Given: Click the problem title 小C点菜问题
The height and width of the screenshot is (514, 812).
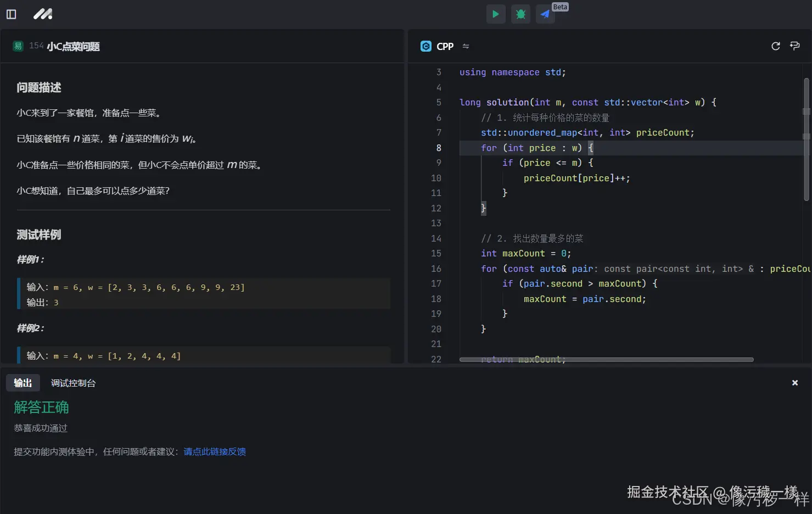Looking at the screenshot, I should point(73,47).
